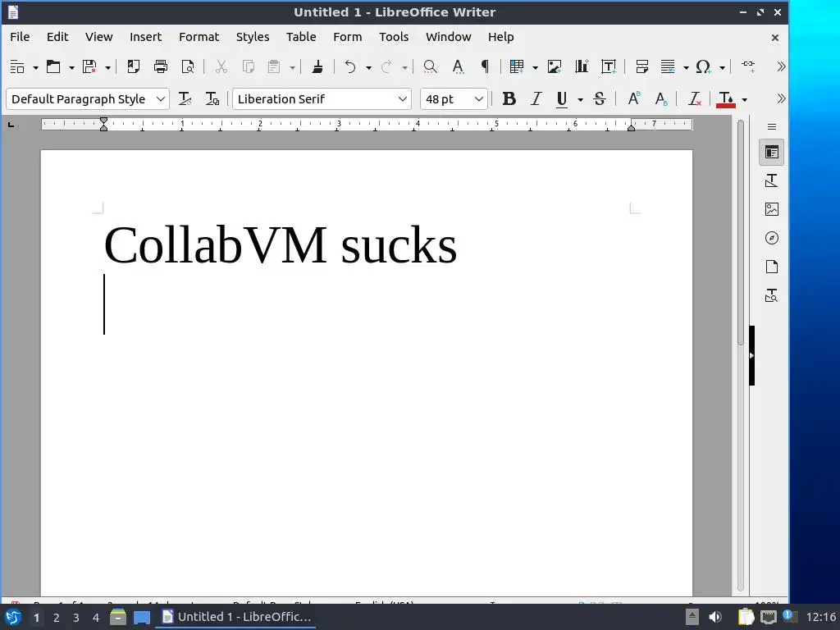Open the sidebar Styles deck

771,180
